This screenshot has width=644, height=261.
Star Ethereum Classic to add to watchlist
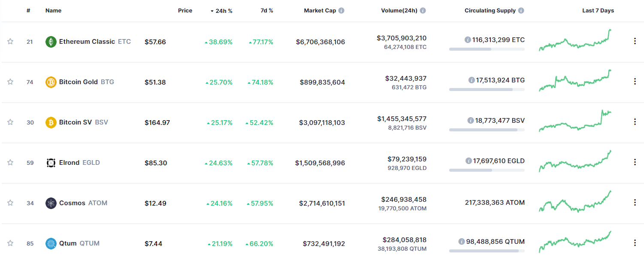point(10,42)
